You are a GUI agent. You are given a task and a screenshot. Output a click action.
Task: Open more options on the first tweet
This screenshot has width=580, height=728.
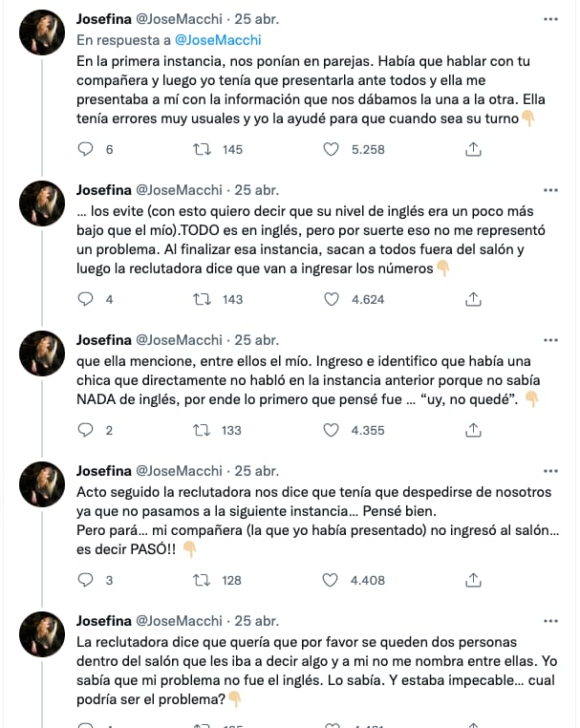pos(549,19)
